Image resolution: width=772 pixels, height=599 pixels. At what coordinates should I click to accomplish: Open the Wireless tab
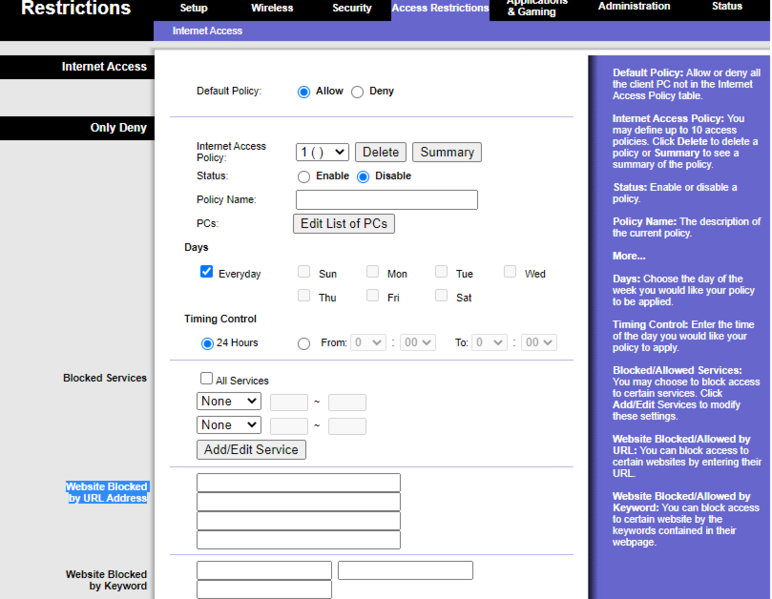coord(272,8)
